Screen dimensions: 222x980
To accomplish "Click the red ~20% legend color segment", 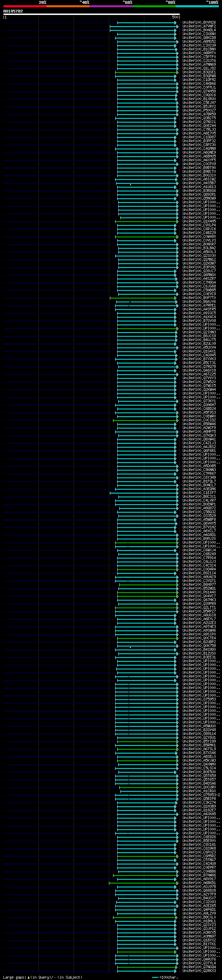I will click(25, 6).
